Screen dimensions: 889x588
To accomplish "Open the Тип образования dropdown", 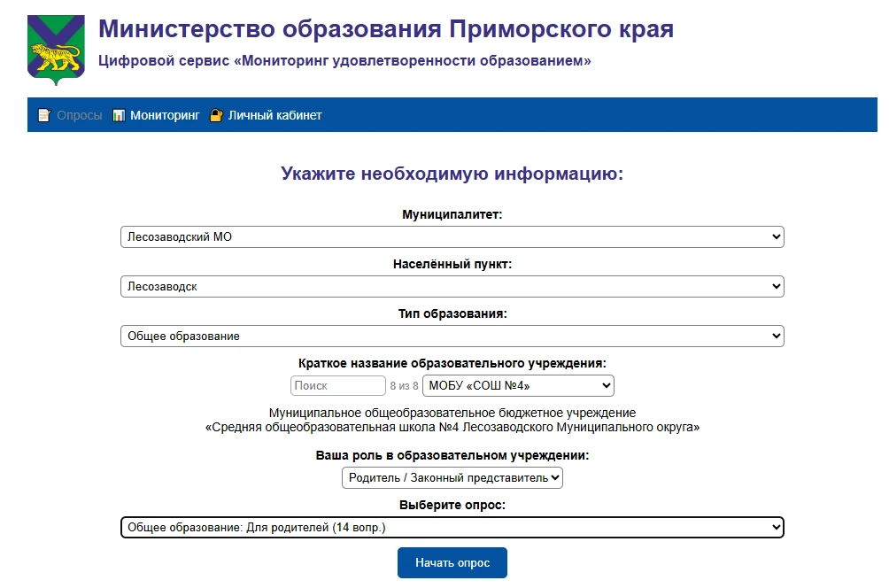I will tap(452, 337).
